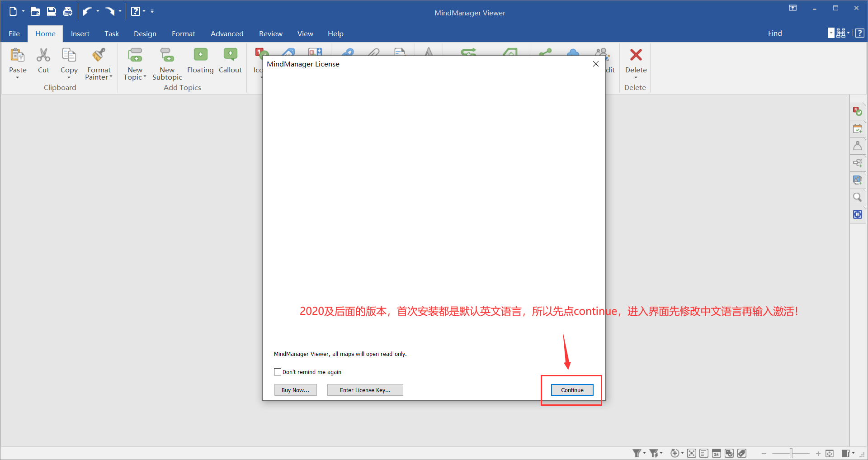Screen dimensions: 868x460
Task: Zoom out with the minus button
Action: coord(764,453)
